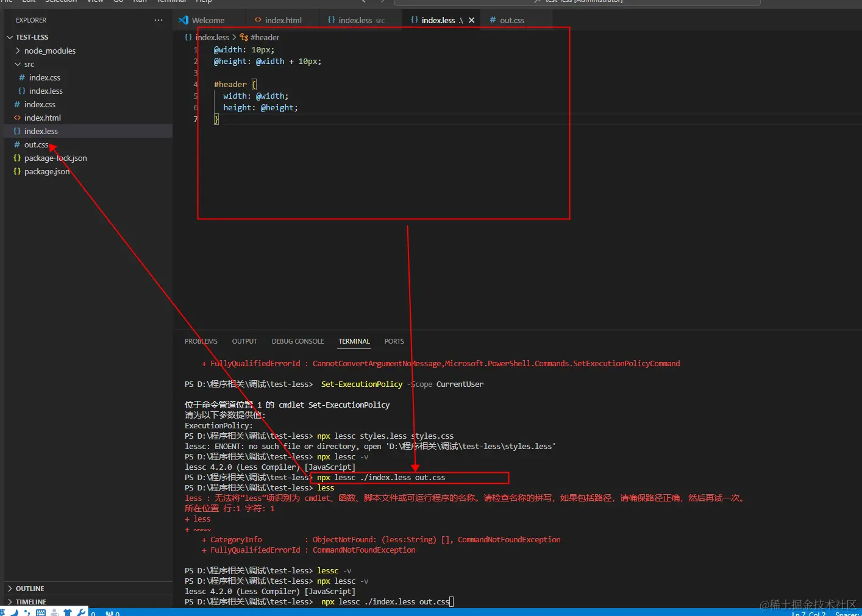Click the 'width: @width;' declaration
This screenshot has height=616, width=862.
point(255,96)
